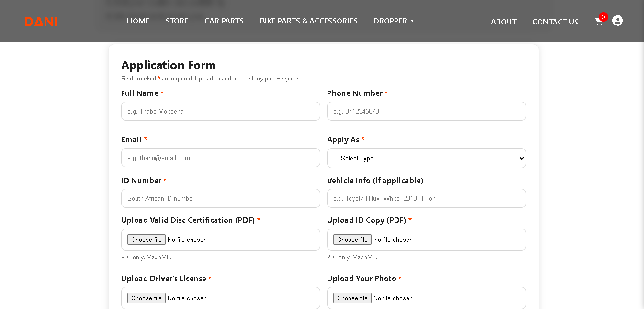Focus the Phone Number input field

[427, 111]
